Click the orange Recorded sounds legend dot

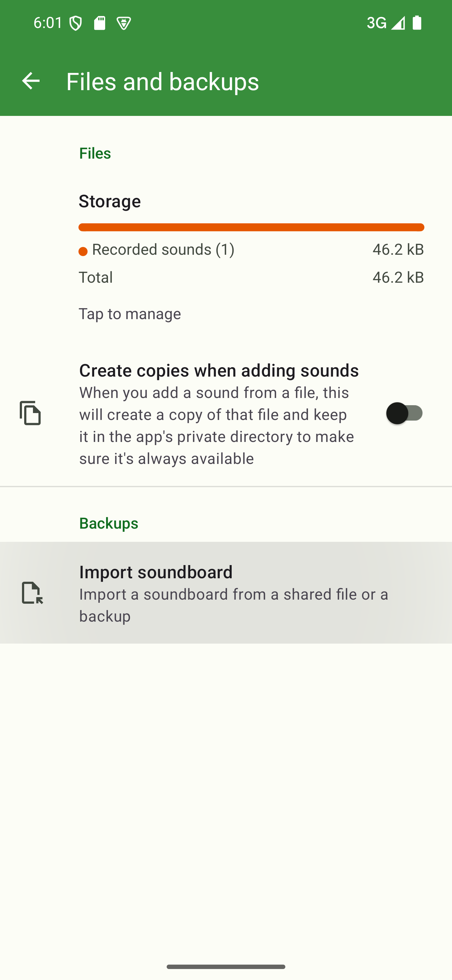click(83, 252)
